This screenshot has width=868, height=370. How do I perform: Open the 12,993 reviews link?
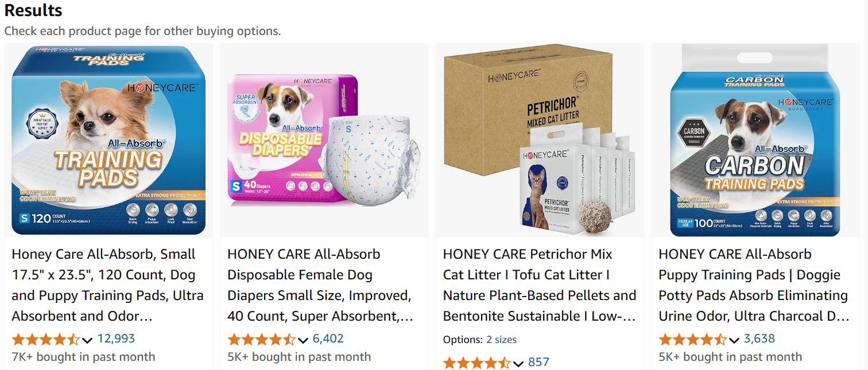(116, 338)
